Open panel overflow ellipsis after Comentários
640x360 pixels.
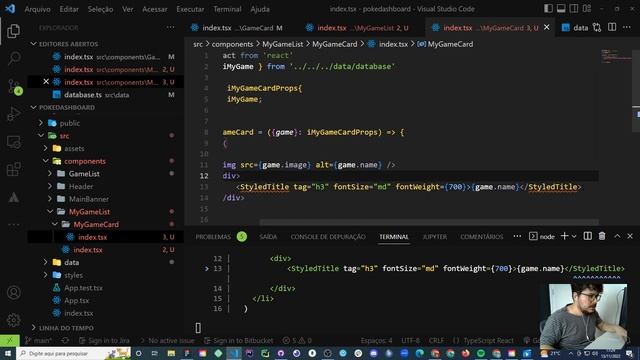click(517, 236)
